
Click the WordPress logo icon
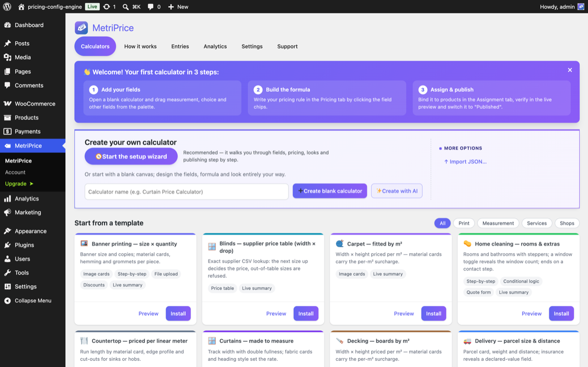(x=7, y=7)
